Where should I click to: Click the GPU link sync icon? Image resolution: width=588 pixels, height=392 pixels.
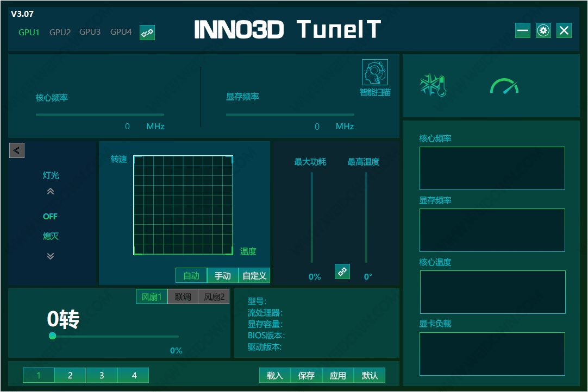[x=147, y=33]
